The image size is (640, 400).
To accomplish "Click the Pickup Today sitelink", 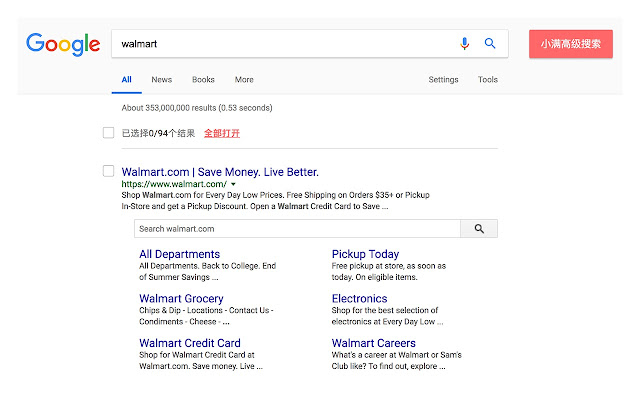I will click(365, 254).
